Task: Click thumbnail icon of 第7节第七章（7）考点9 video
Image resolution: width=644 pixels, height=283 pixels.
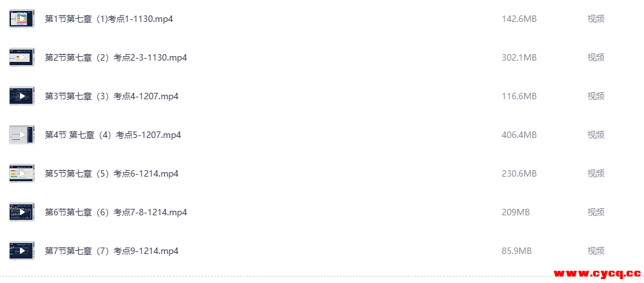Action: (x=22, y=251)
